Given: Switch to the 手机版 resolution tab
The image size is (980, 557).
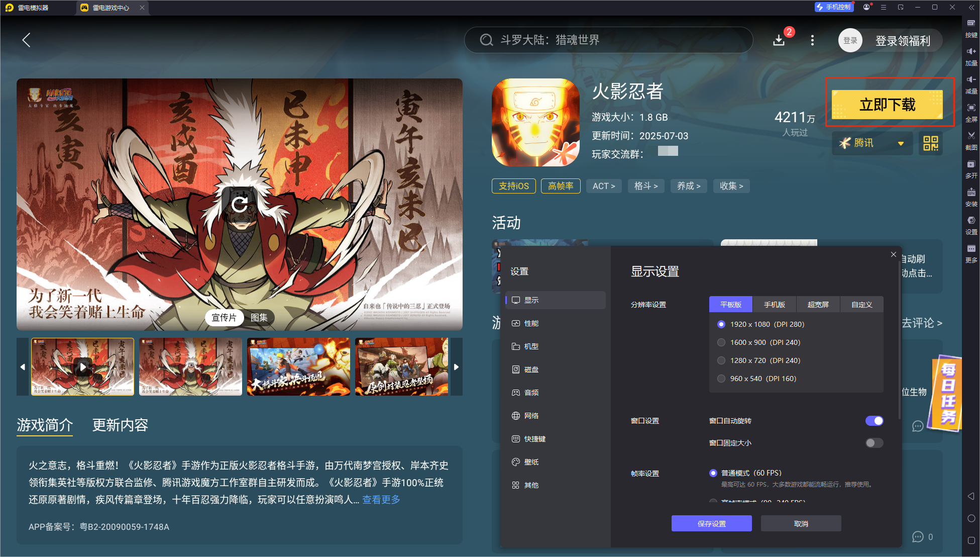Looking at the screenshot, I should [x=774, y=304].
